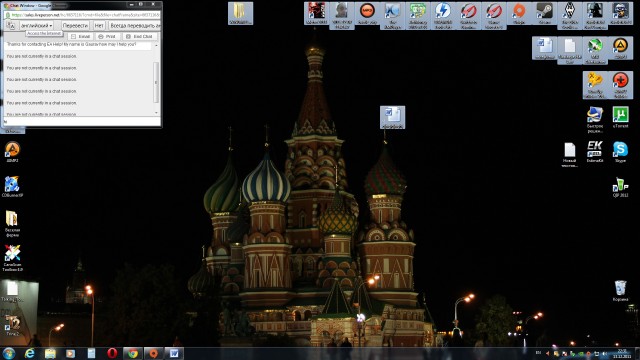
Task: Select the "Thanks for contacting EA Help" message line
Action: point(71,44)
